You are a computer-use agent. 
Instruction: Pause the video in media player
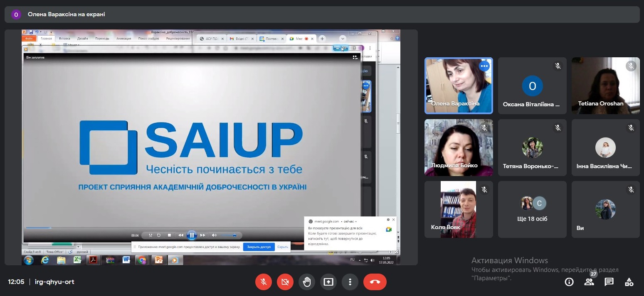(192, 235)
